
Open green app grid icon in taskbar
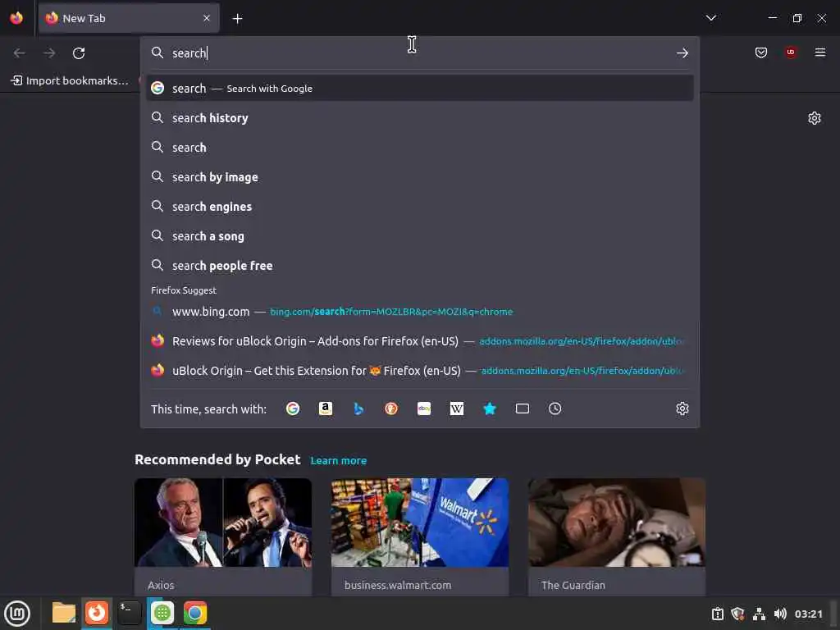pos(162,613)
